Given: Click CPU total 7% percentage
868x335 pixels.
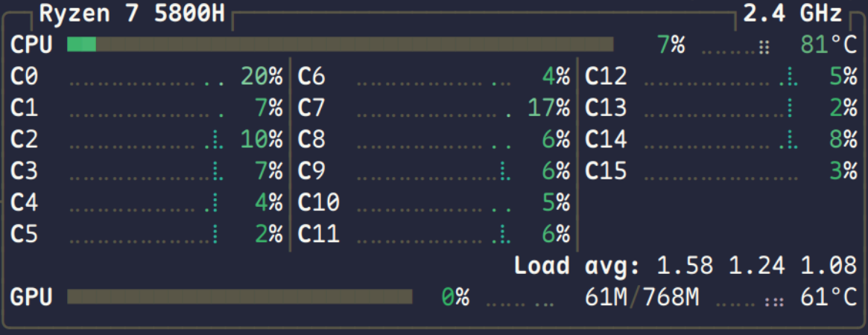Looking at the screenshot, I should click(671, 45).
